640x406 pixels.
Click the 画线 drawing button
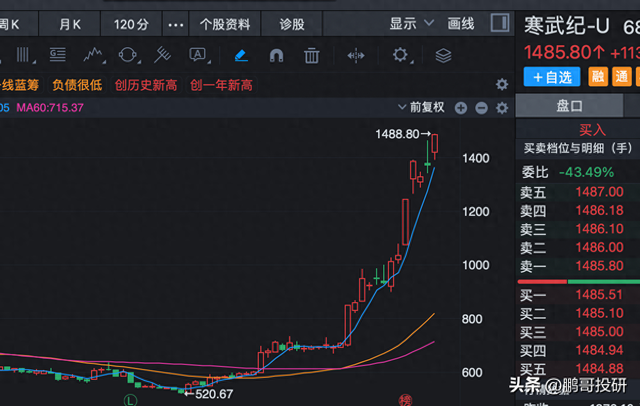coord(461,24)
